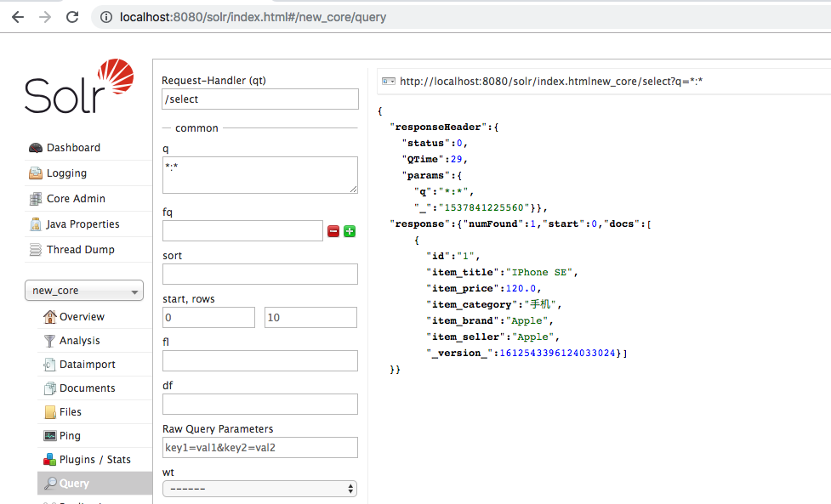Click the _version_ number value
The height and width of the screenshot is (504, 831).
point(557,353)
